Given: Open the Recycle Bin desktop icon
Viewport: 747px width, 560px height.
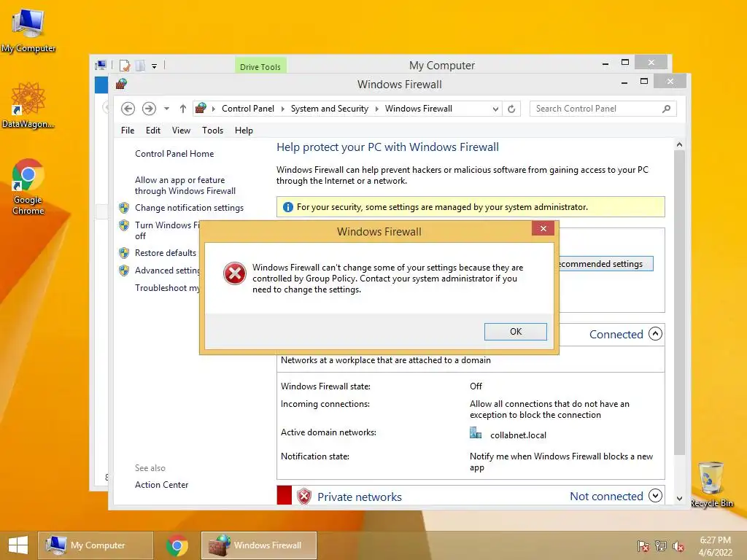Looking at the screenshot, I should coord(711,484).
